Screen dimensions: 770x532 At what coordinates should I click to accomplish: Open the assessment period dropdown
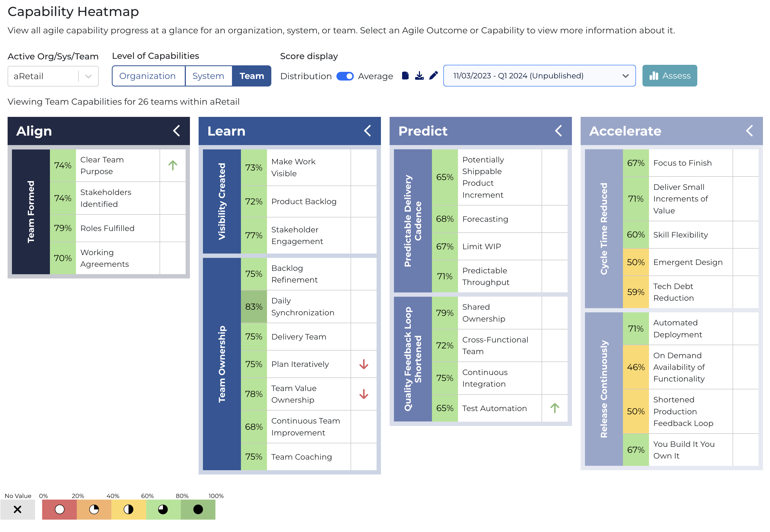539,76
